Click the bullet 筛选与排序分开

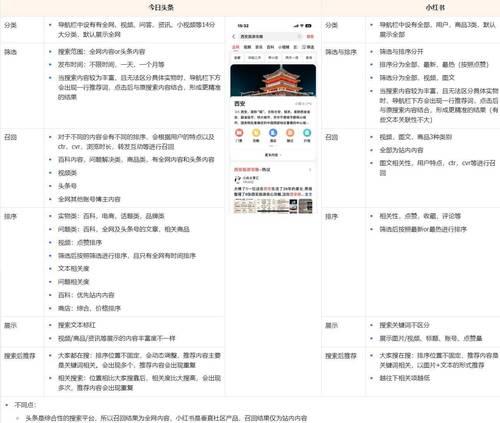[401, 52]
